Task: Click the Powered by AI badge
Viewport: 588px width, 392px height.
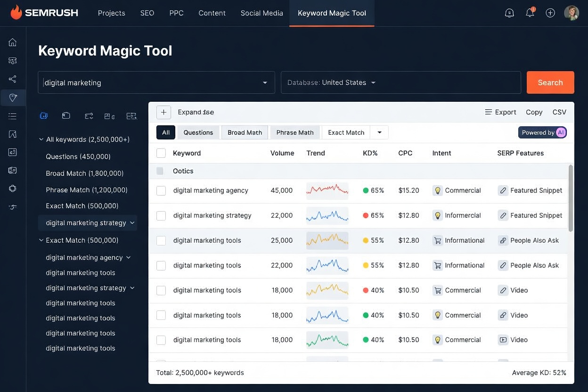Action: 542,132
